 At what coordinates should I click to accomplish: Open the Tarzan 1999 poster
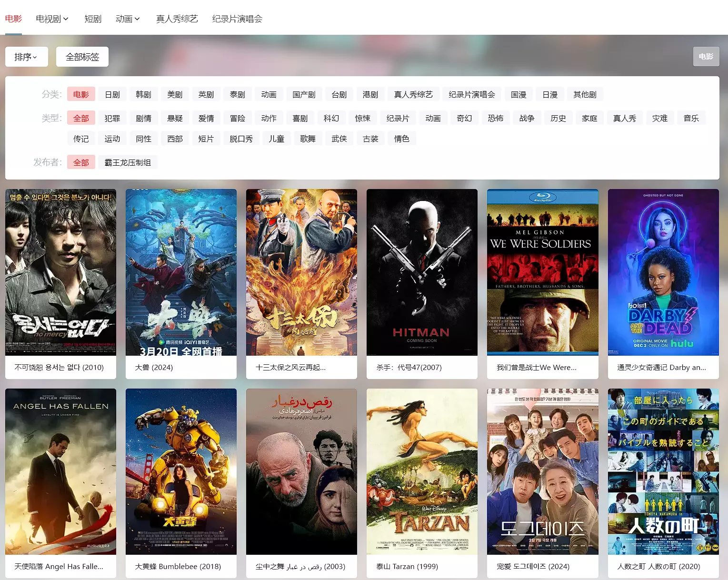(x=422, y=471)
